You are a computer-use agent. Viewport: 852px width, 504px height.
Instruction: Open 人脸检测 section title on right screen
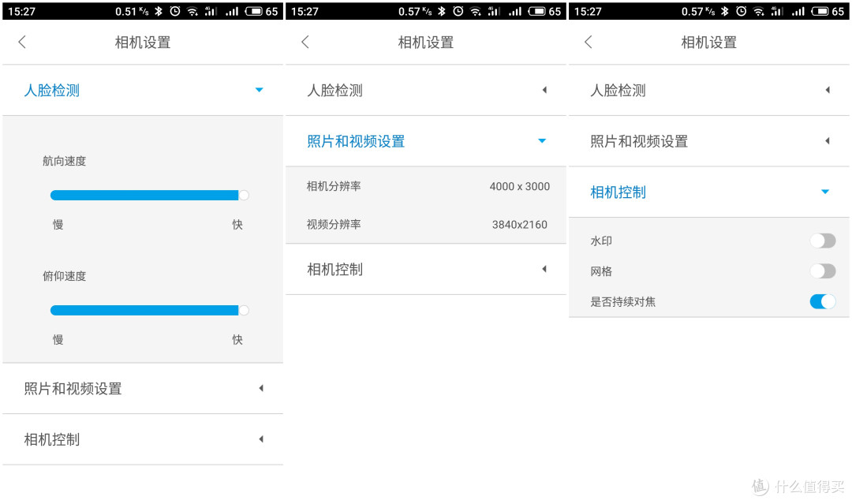pyautogui.click(x=618, y=90)
